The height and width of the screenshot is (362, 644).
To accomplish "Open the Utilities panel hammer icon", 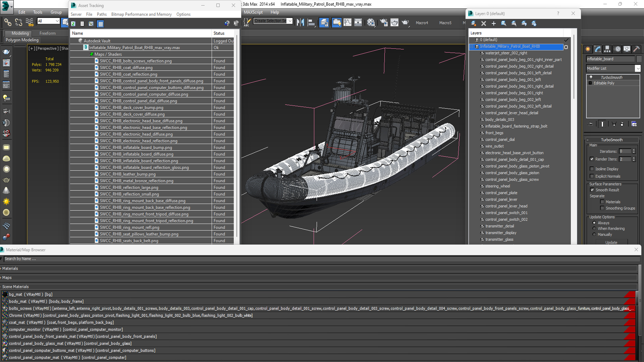I will [636, 49].
